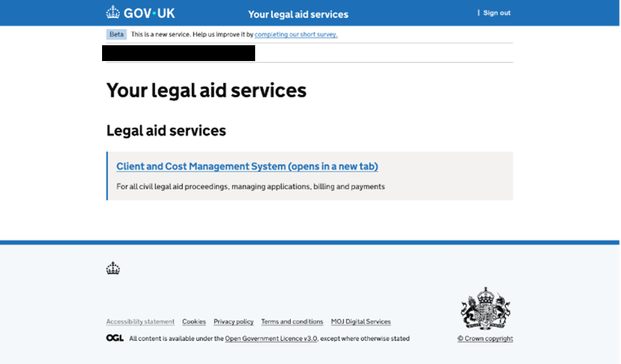Click the GOV.UK crown logo in header

[x=114, y=12]
